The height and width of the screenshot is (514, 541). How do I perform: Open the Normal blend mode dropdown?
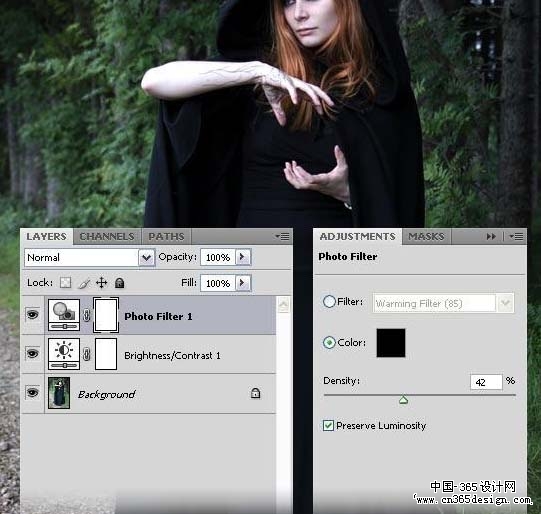coord(90,257)
